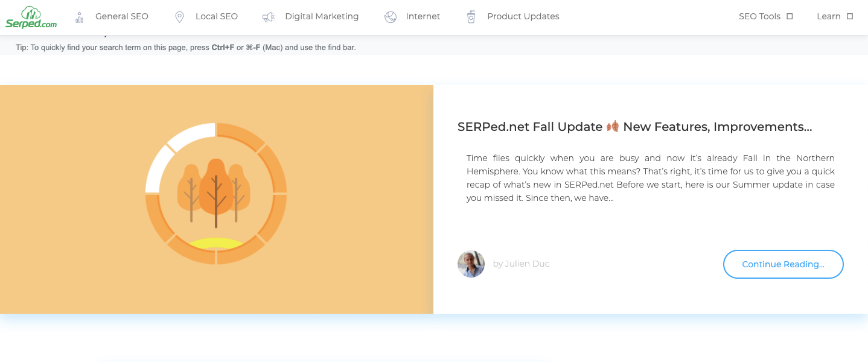Expand the SEO Tools dropdown arrow
Viewport: 868px width, 362px height.
790,17
